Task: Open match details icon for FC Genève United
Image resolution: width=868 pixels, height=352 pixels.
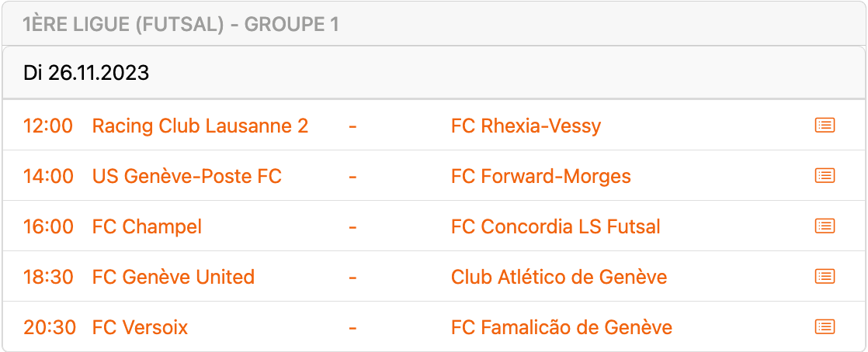Action: pyautogui.click(x=825, y=277)
